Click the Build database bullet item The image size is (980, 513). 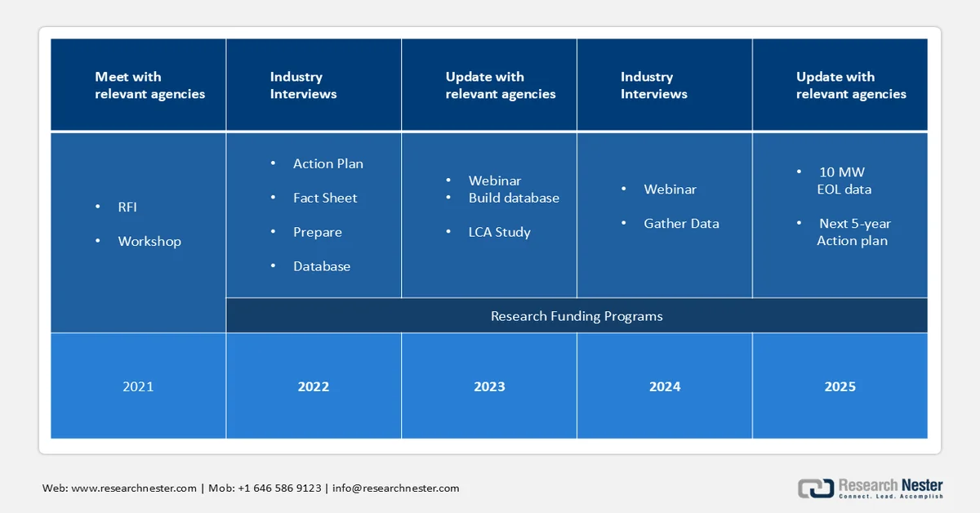click(x=514, y=199)
